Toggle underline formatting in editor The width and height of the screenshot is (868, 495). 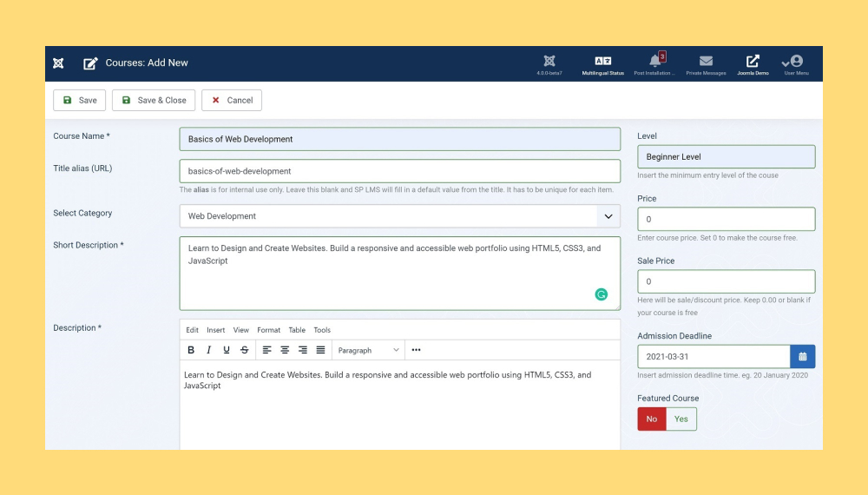(x=227, y=350)
